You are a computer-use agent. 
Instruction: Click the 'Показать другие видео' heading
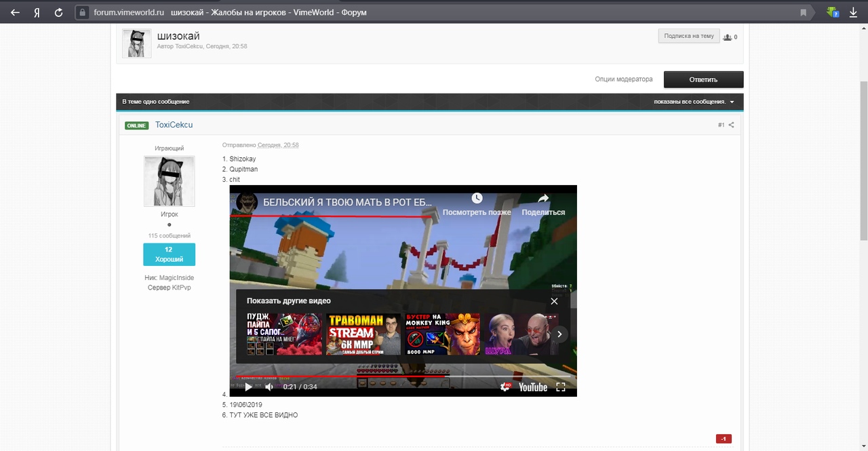(x=289, y=301)
